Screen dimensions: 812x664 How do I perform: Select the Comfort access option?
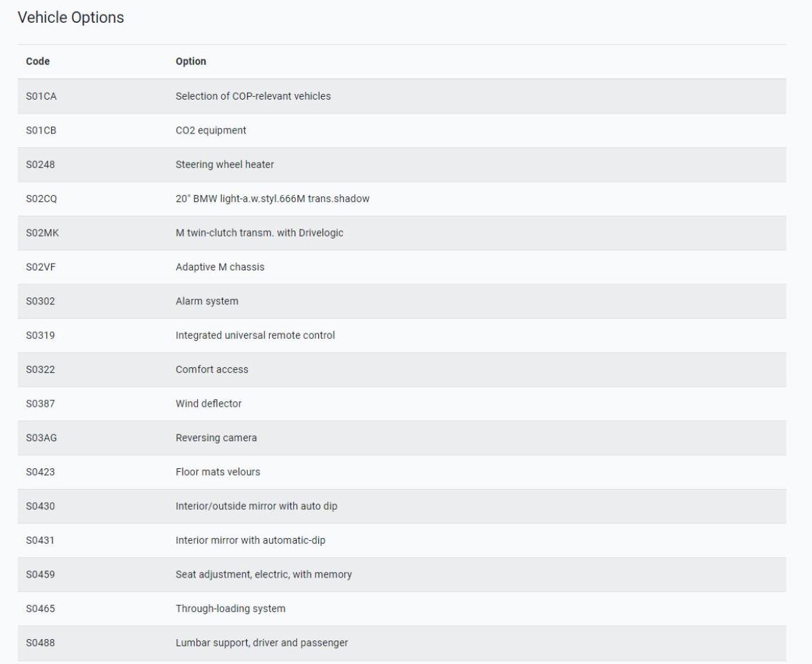tap(212, 370)
